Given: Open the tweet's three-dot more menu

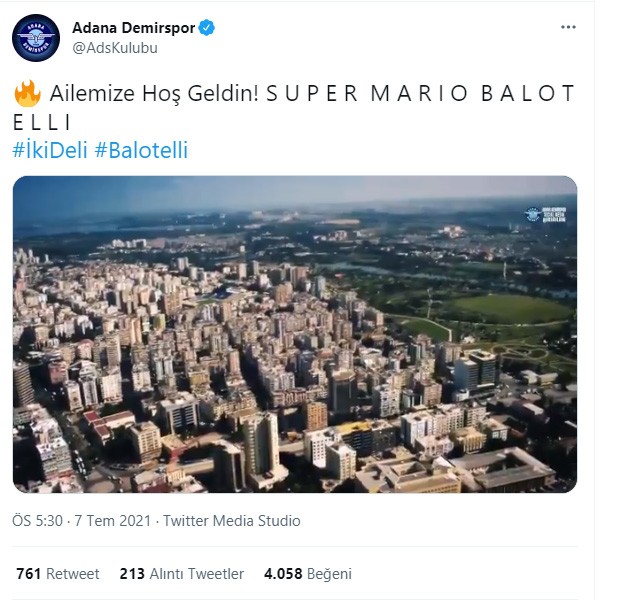Looking at the screenshot, I should click(x=568, y=27).
